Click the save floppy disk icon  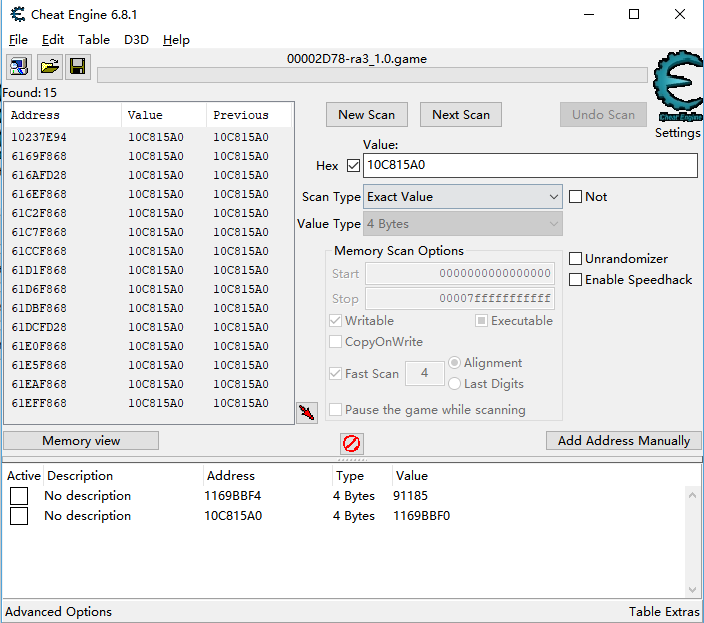[x=78, y=67]
